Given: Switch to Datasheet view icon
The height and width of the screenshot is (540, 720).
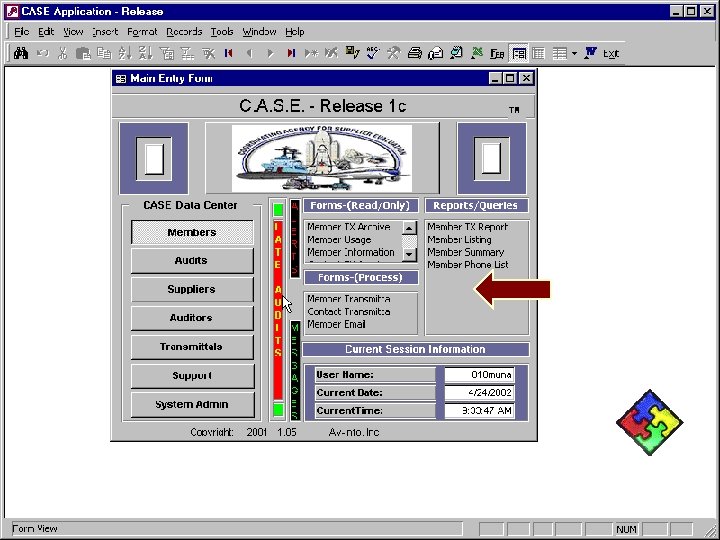Looking at the screenshot, I should pyautogui.click(x=538, y=54).
